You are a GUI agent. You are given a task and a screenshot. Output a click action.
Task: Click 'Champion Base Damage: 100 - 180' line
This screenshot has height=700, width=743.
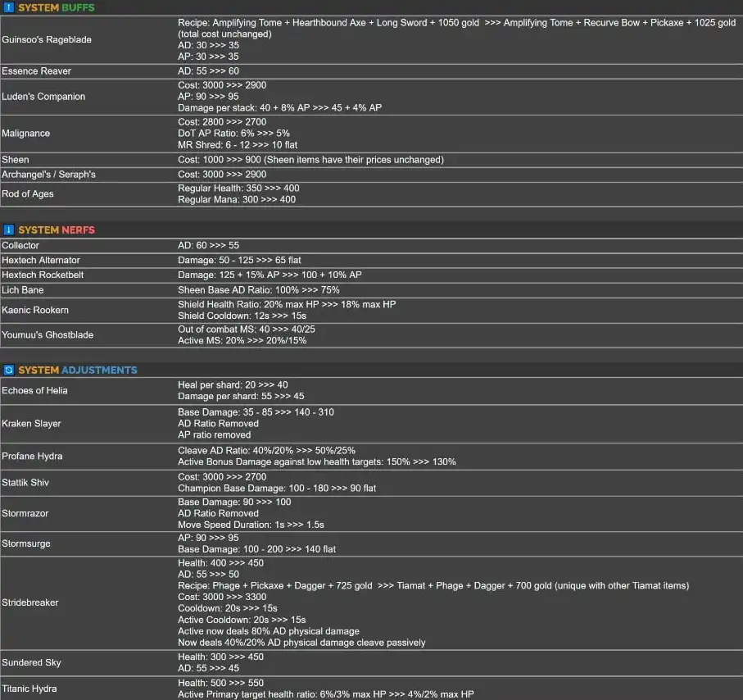coord(277,489)
